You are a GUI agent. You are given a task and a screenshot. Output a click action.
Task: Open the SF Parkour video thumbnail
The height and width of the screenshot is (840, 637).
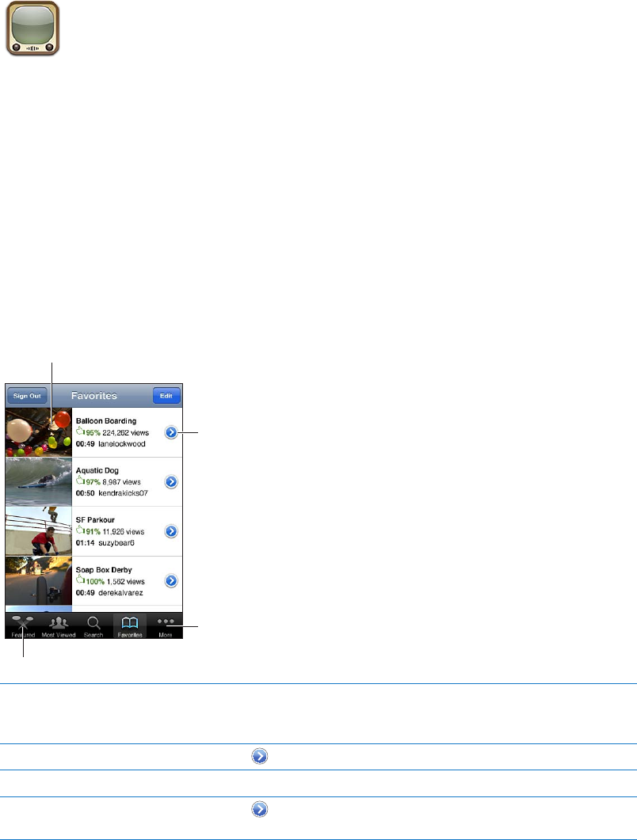(39, 531)
